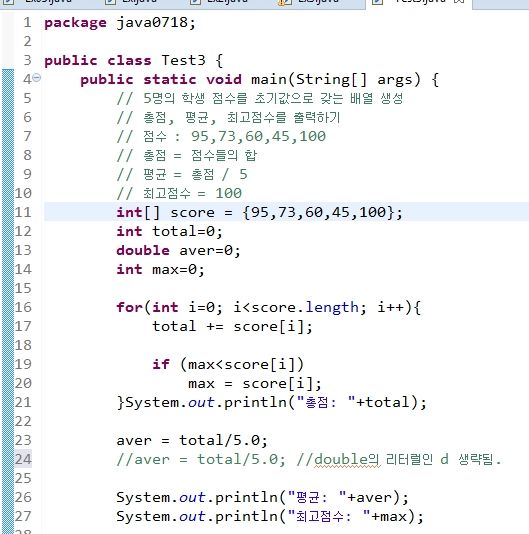Click the 'int[] score = {95,73,60,45,100};' line
The width and height of the screenshot is (529, 534).
[x=259, y=213]
